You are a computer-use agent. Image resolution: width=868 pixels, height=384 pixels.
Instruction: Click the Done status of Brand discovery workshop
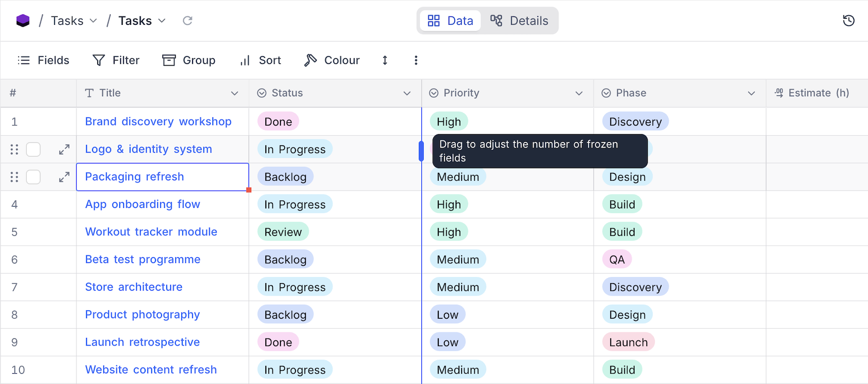[x=278, y=122]
